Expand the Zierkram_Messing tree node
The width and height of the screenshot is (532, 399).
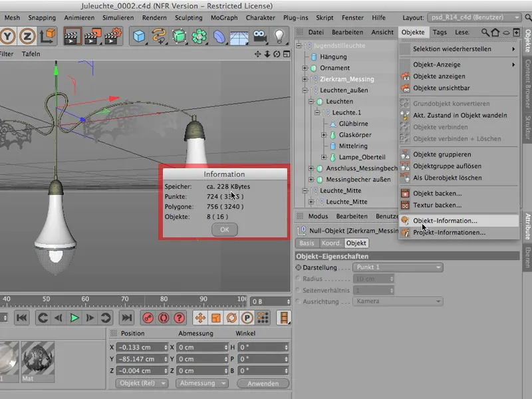pos(305,79)
